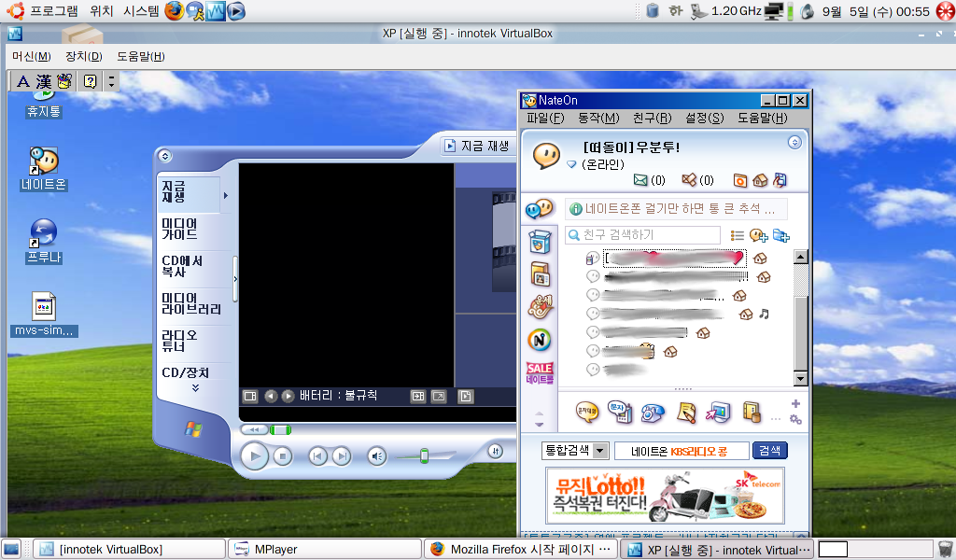Adjust the media player volume slider
Image resolution: width=956 pixels, height=560 pixels.
[x=425, y=455]
